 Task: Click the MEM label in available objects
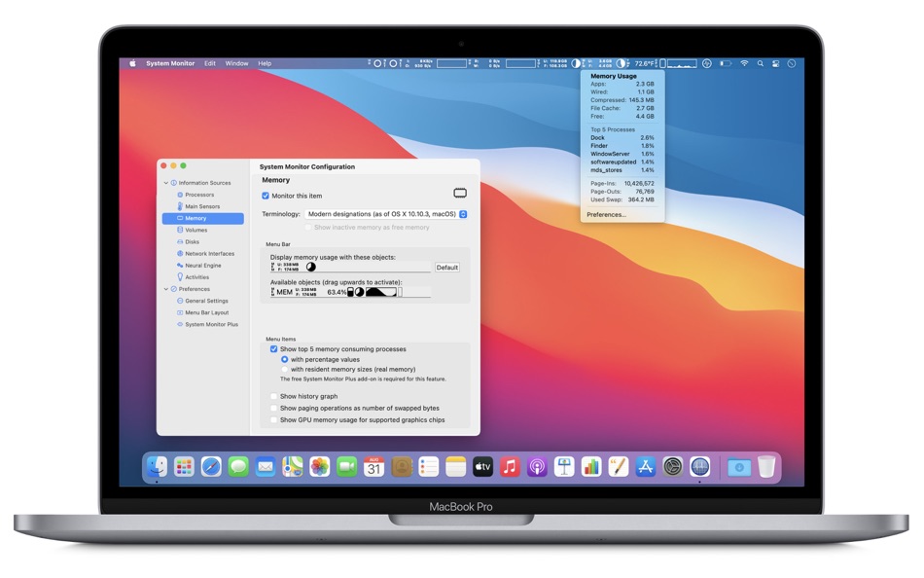(284, 292)
